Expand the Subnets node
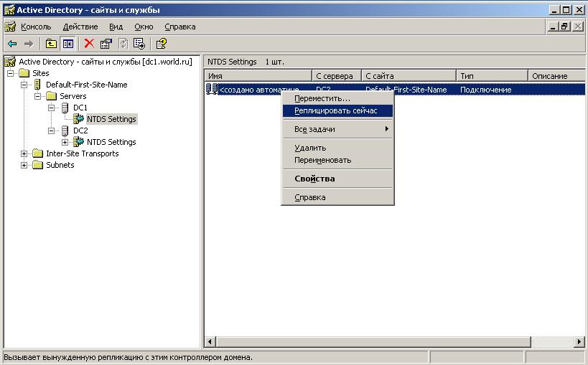The height and width of the screenshot is (365, 588). pyautogui.click(x=24, y=165)
